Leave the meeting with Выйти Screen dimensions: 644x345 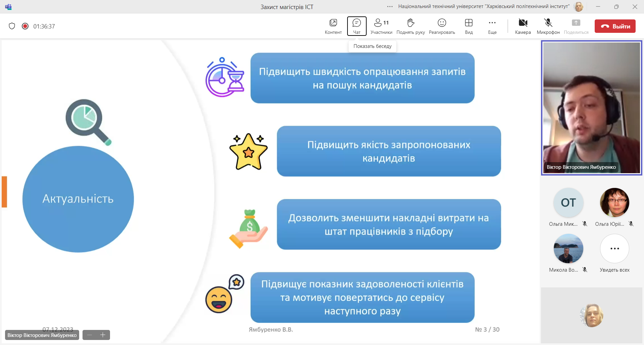[x=615, y=26]
